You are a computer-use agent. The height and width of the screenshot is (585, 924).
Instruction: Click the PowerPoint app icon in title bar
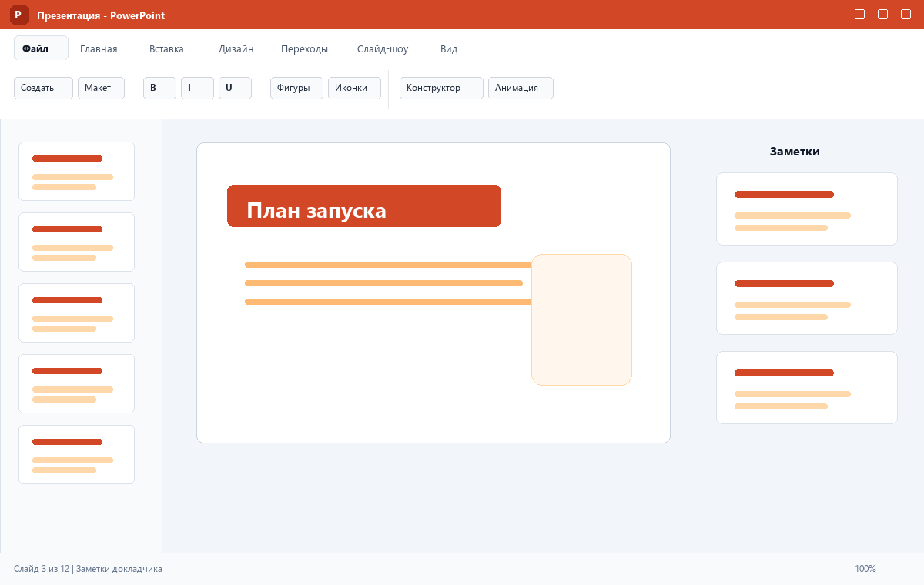point(19,15)
